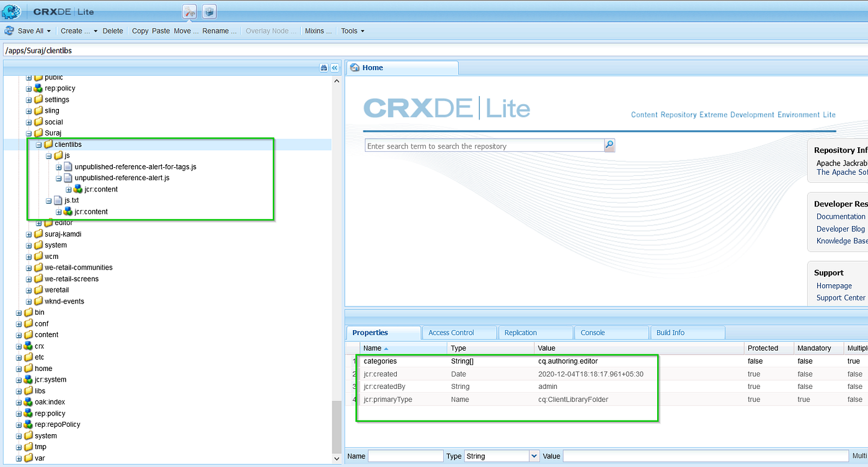Open the CRXDE Lite tools switcher icon
The width and height of the screenshot is (868, 467).
point(190,11)
